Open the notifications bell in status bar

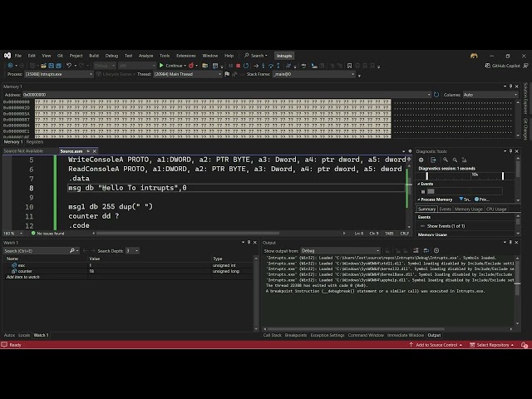(525, 345)
